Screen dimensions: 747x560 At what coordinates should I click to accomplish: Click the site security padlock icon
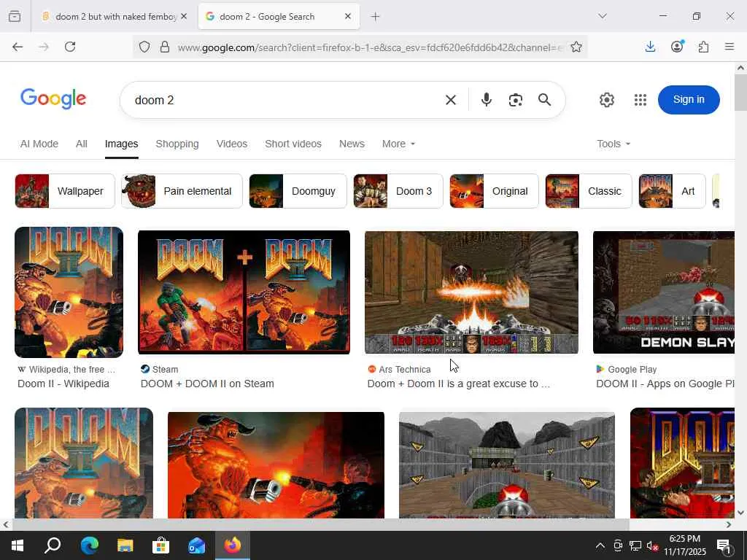165,47
